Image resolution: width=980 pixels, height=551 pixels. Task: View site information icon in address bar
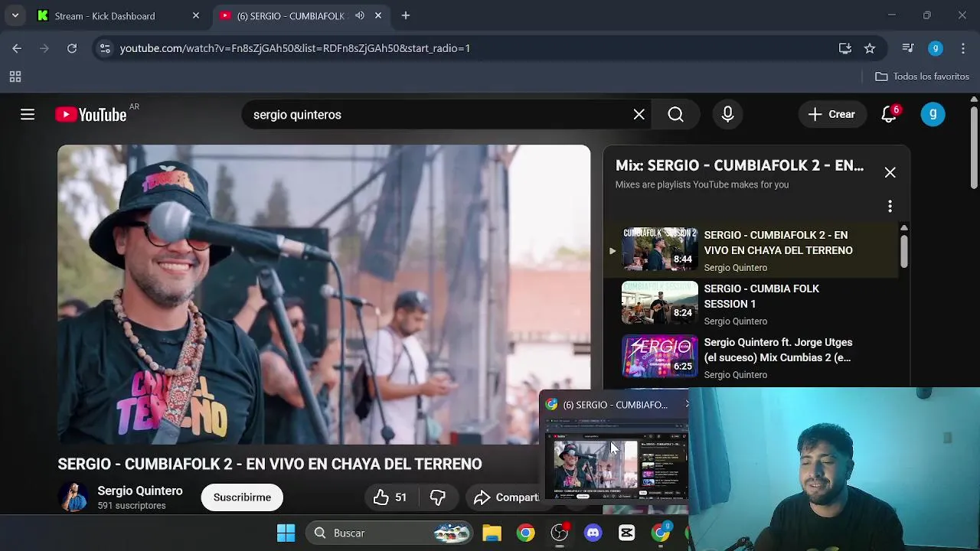point(105,48)
